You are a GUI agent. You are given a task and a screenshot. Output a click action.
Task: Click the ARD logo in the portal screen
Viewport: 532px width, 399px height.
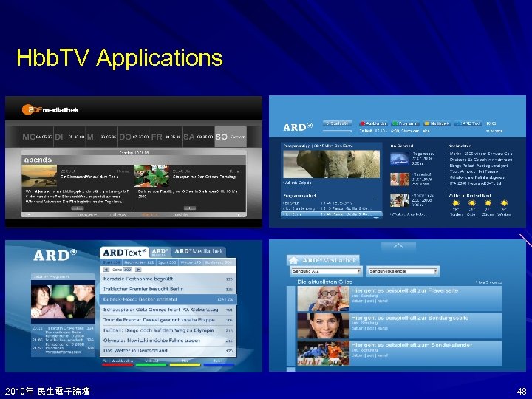pos(298,127)
